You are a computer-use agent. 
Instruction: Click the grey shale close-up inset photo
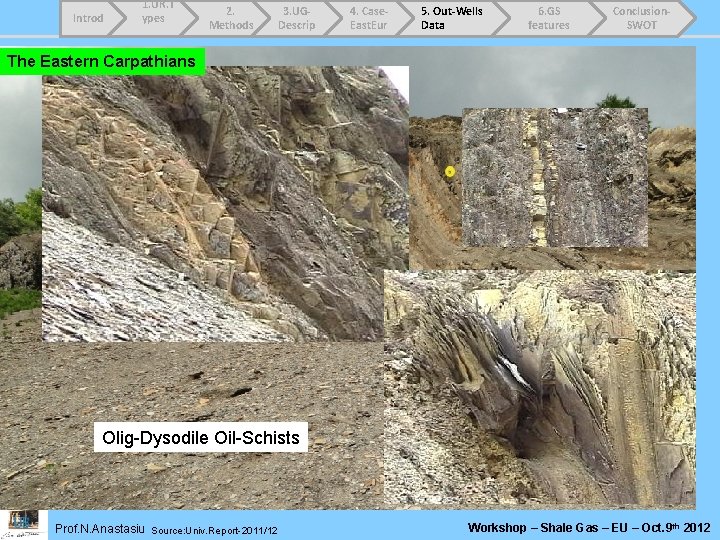[555, 178]
